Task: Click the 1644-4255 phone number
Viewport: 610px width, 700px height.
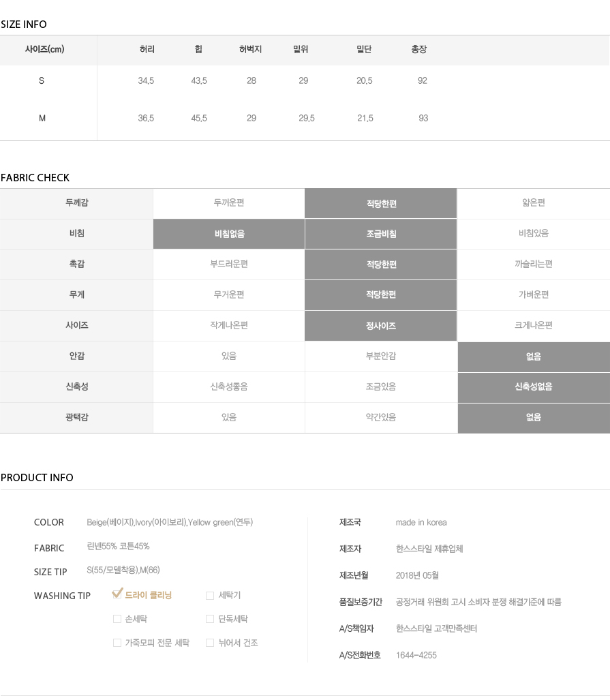Action: 416,656
